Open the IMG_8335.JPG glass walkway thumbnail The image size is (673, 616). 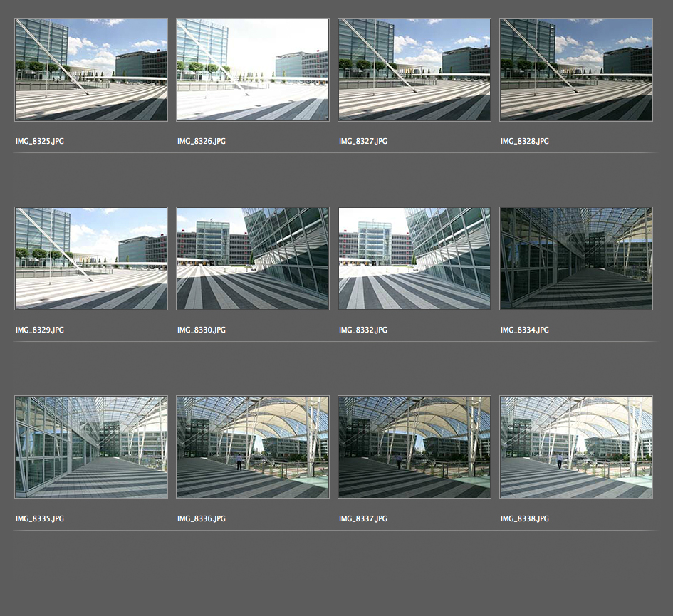(91, 447)
